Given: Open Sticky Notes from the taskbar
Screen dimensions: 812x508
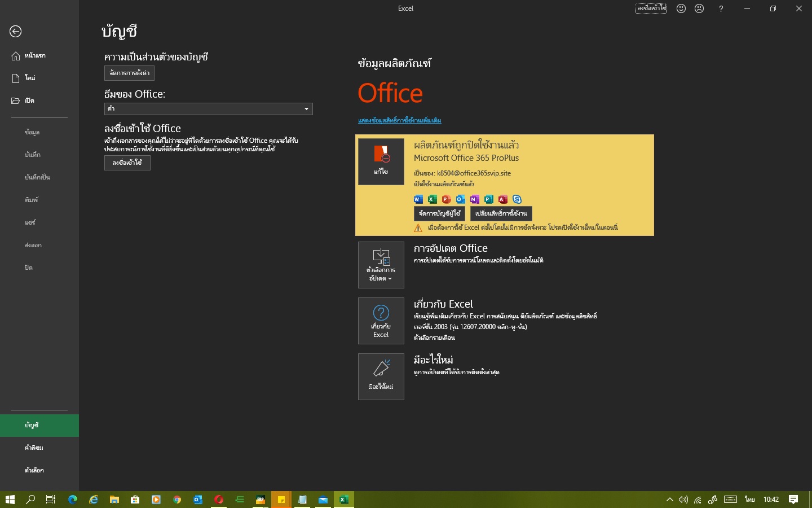Looking at the screenshot, I should pyautogui.click(x=281, y=500).
